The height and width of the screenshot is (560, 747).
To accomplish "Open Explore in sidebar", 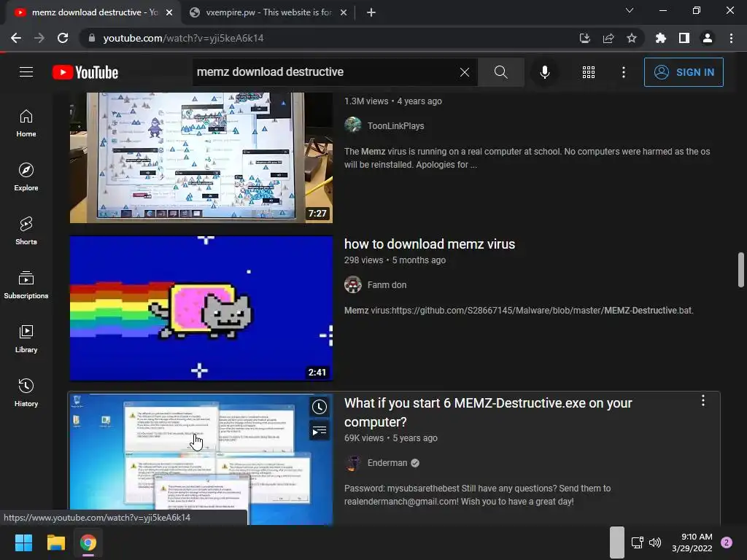I will tap(26, 177).
